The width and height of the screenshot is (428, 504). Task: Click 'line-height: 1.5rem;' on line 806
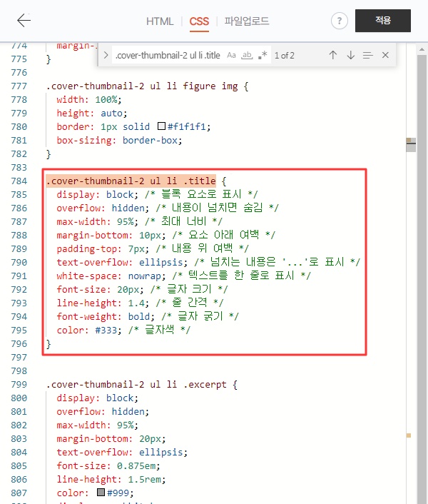click(111, 479)
